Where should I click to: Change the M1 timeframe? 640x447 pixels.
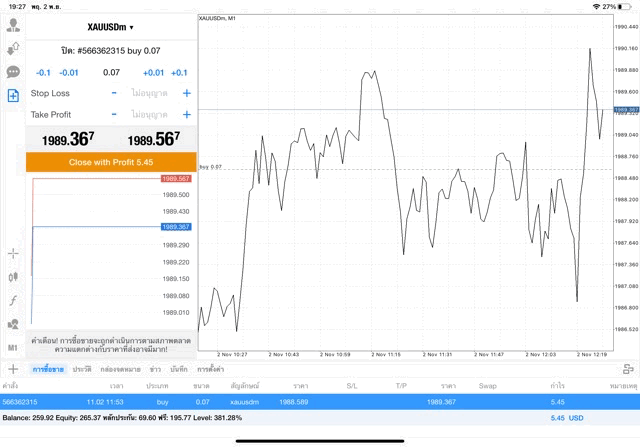[13, 348]
